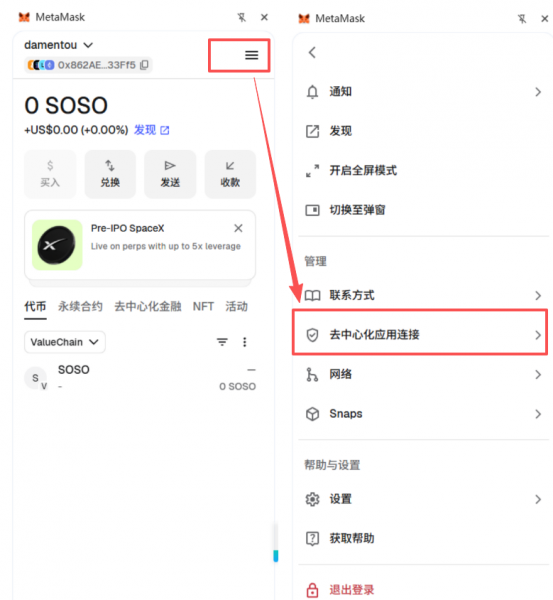Click the token sort filter icon
The height and width of the screenshot is (600, 553).
point(222,342)
